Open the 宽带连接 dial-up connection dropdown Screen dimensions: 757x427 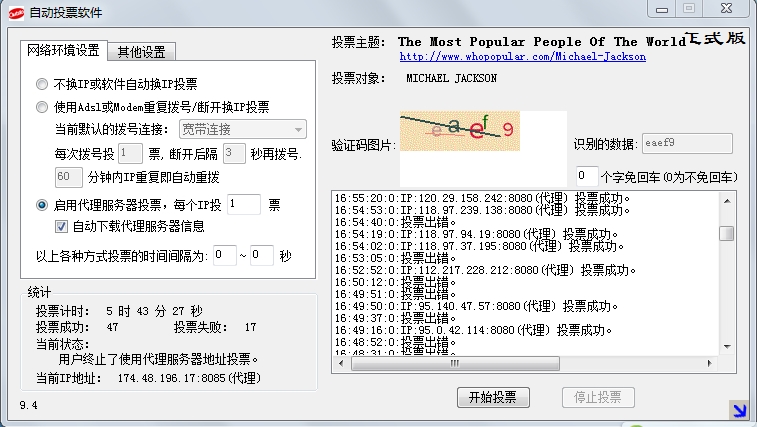(242, 129)
